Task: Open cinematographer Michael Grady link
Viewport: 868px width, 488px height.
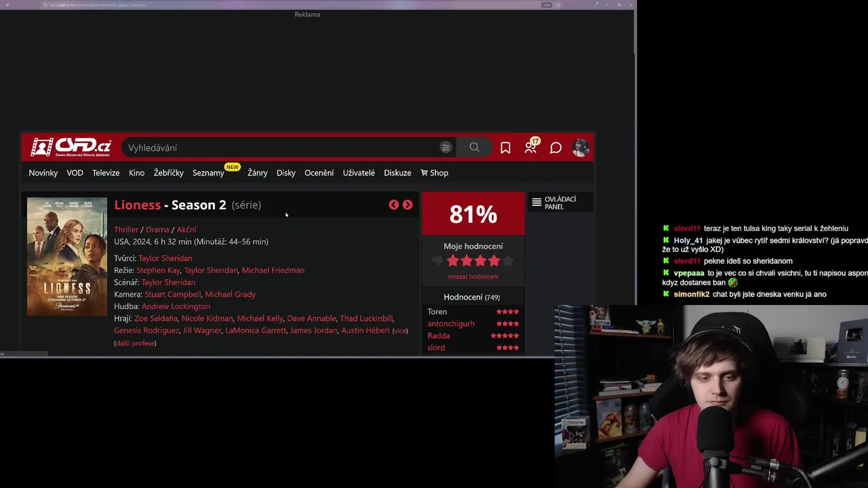Action: point(231,295)
